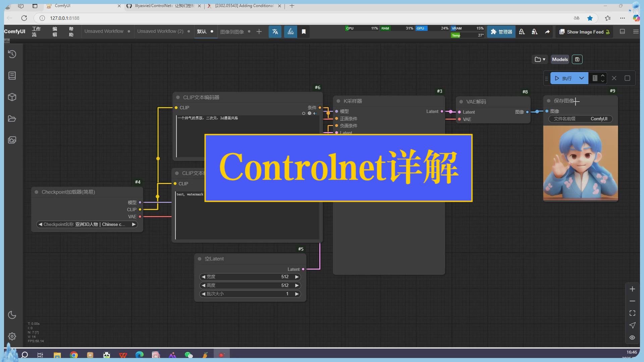644x362 pixels.
Task: Open the 管理器 manager button
Action: [501, 32]
